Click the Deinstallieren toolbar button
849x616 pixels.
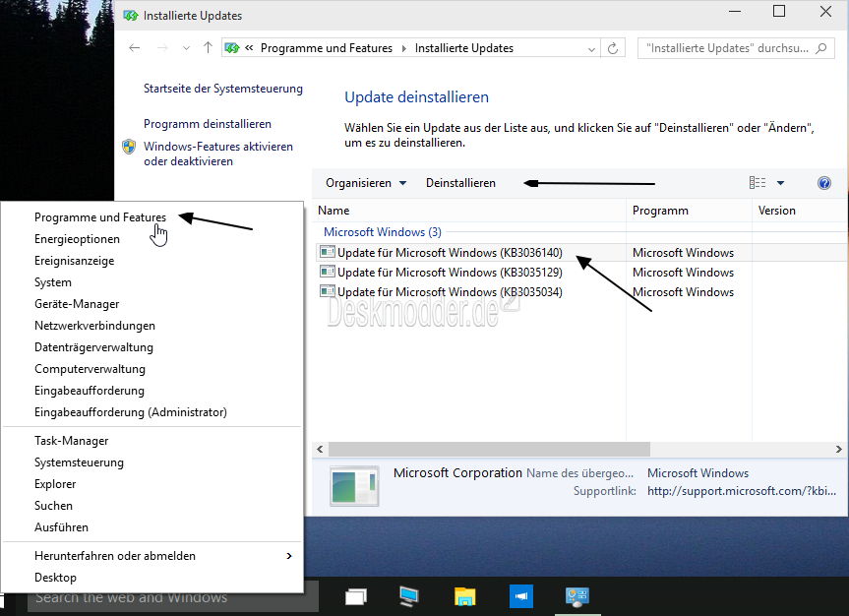click(460, 183)
